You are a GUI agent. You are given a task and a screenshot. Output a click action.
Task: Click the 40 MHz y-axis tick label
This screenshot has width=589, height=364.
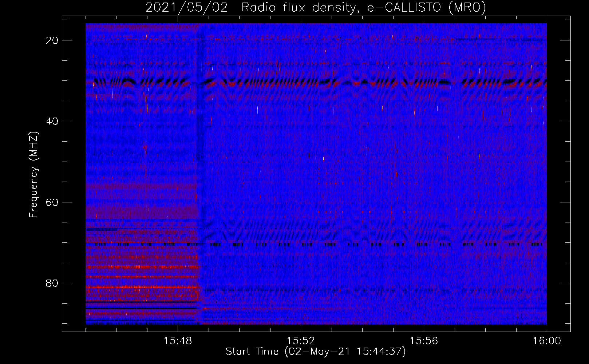[52, 121]
